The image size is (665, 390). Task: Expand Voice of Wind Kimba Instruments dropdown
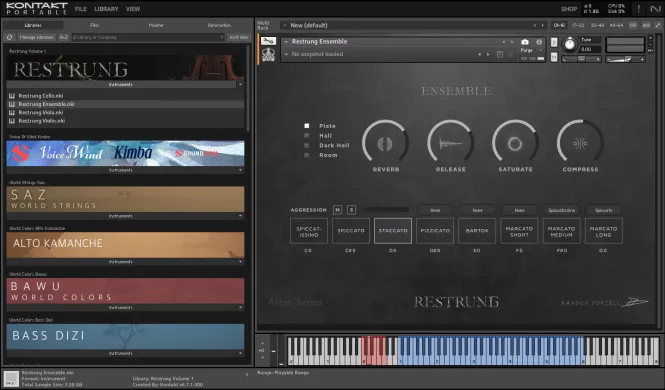tap(240, 170)
